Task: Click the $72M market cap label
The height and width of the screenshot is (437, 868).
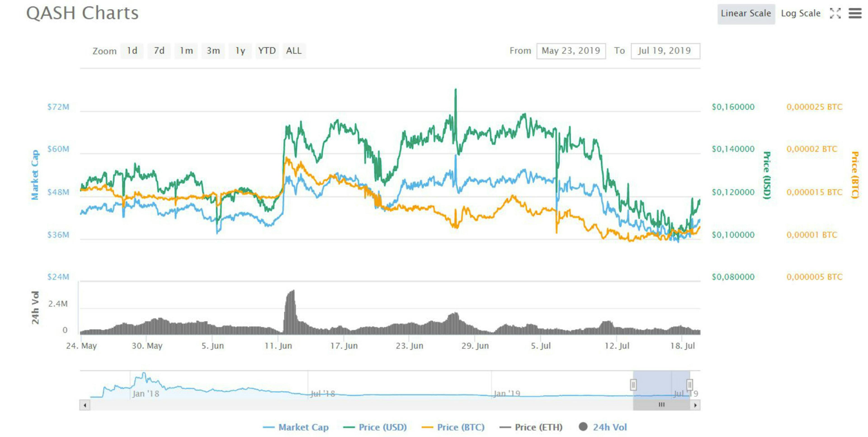Action: coord(58,107)
